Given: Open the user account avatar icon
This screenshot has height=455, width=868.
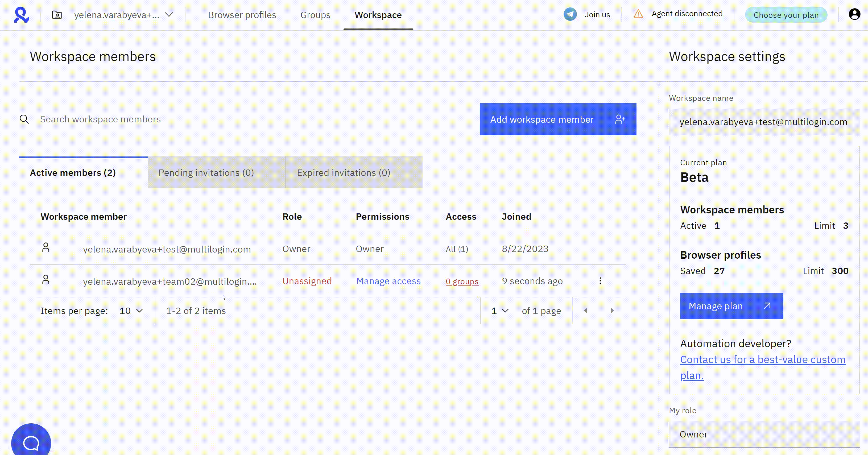Looking at the screenshot, I should coord(854,14).
